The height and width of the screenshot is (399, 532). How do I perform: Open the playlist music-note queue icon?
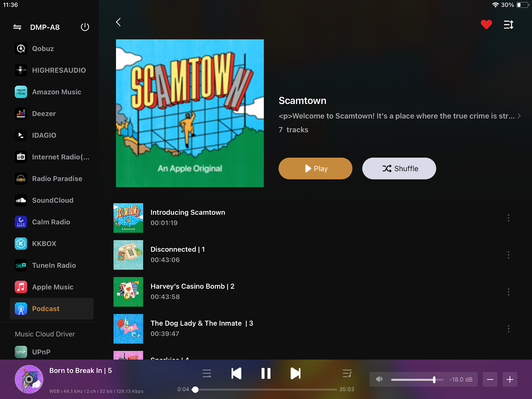tap(347, 373)
